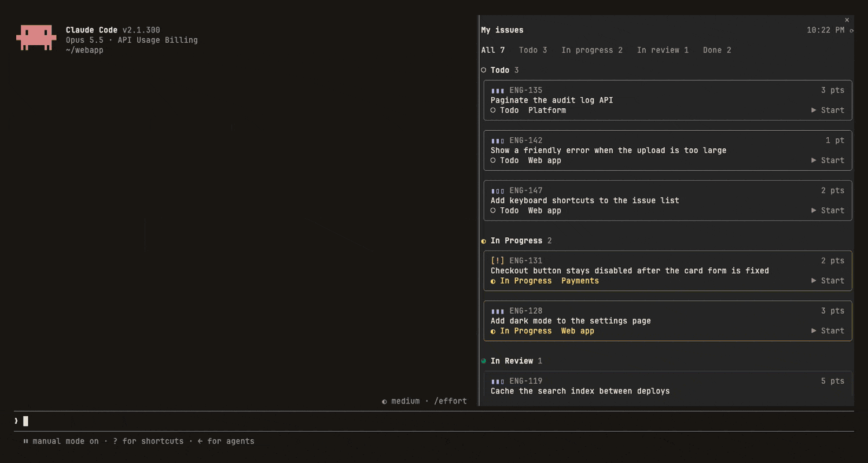The width and height of the screenshot is (868, 463).
Task: Click the Todo status on ENG-142
Action: pyautogui.click(x=505, y=160)
